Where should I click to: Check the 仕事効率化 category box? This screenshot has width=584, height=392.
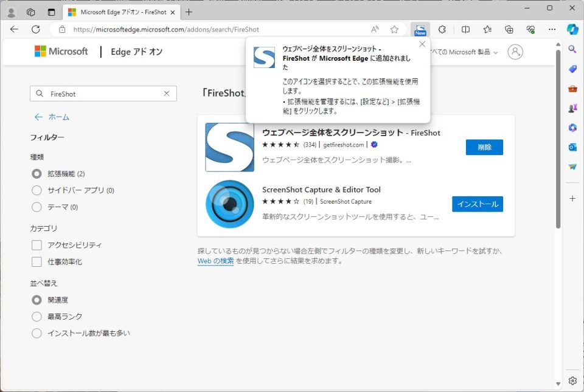pos(36,262)
